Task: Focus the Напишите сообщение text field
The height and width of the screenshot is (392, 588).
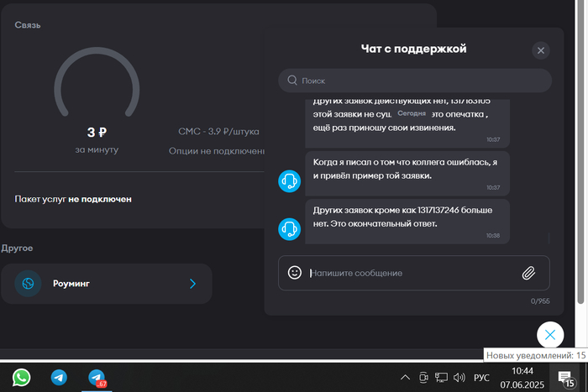Action: click(x=412, y=273)
